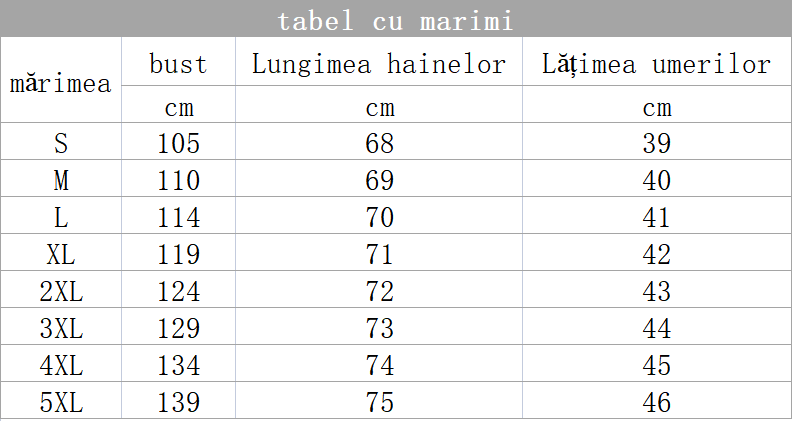Viewport: 792px width, 421px height.
Task: Click the 5XL size cell
Action: (x=61, y=402)
